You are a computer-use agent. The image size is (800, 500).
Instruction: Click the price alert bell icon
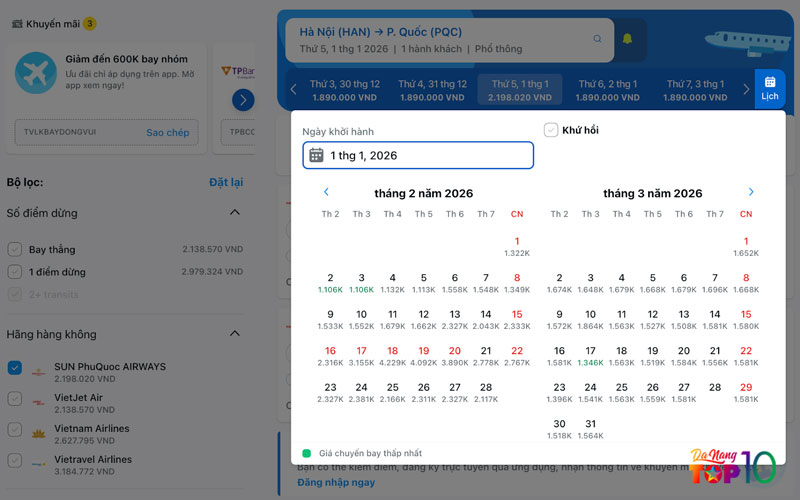627,39
